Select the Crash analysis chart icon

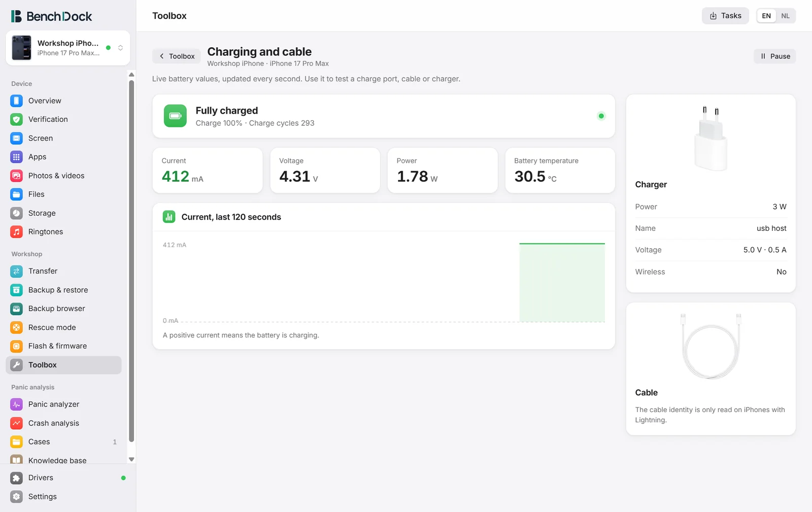click(x=17, y=423)
